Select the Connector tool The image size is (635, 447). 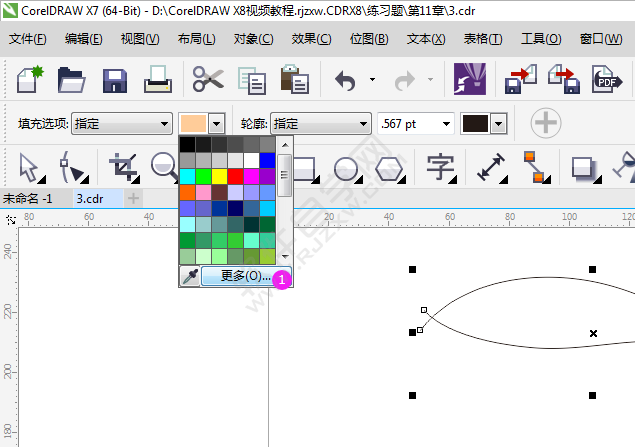click(x=535, y=167)
